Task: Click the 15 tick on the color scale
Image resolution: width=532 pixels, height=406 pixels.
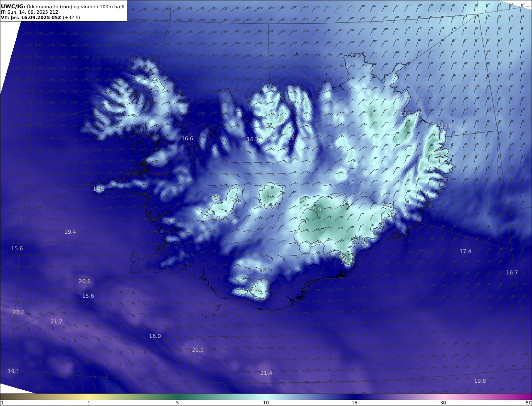Action: [x=355, y=403]
